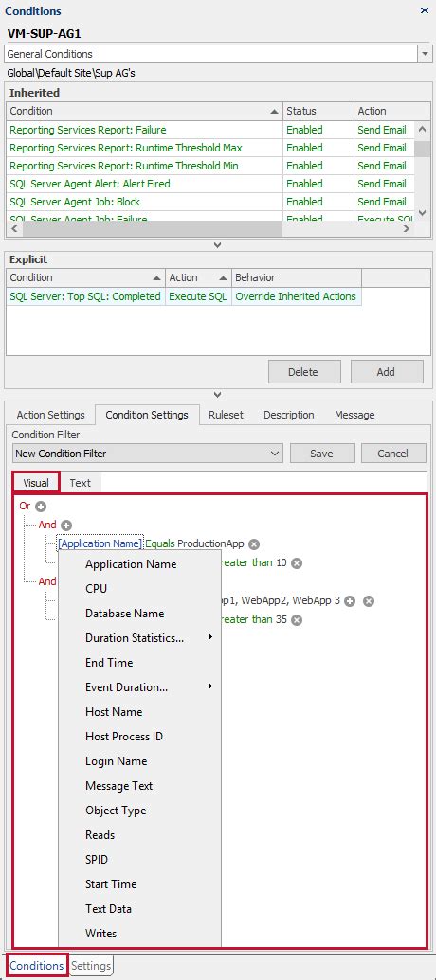This screenshot has width=436, height=980.
Task: Click the root Or operator node
Action: coord(25,507)
